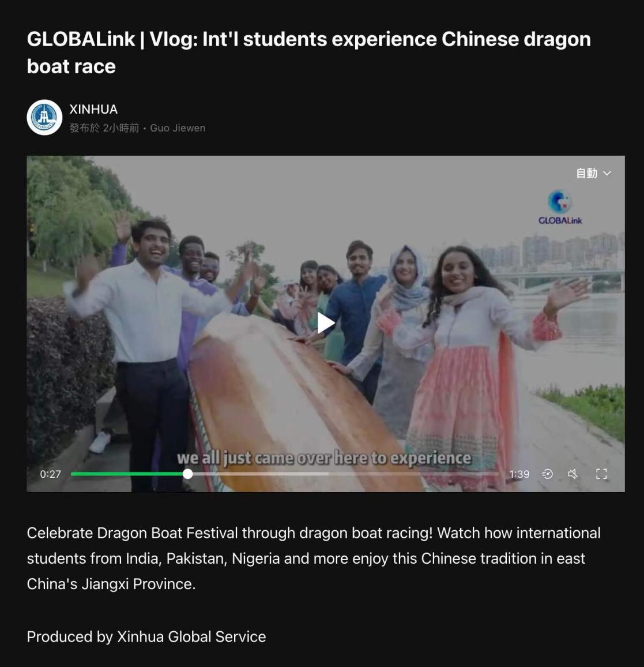
Task: Click the 0:27 elapsed time label
Action: (51, 474)
